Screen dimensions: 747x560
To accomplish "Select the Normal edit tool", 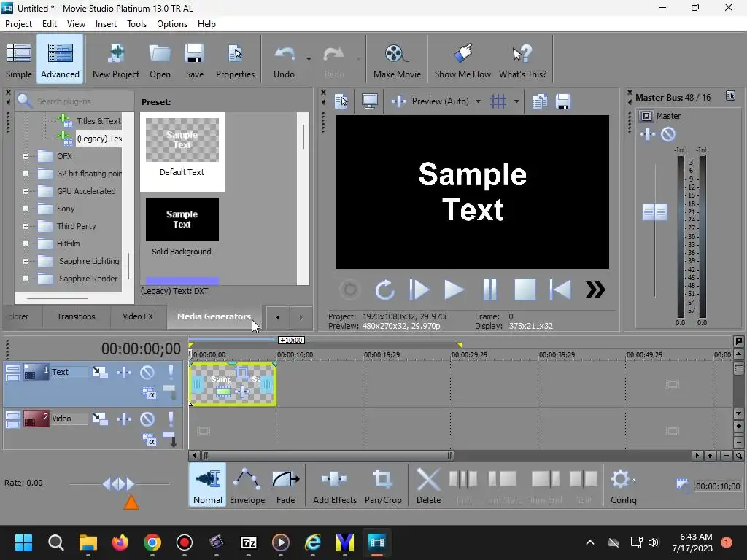I will click(208, 486).
